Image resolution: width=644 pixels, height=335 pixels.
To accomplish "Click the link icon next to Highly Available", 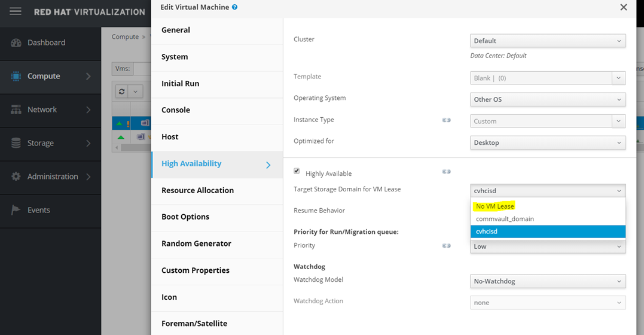I will (x=446, y=172).
